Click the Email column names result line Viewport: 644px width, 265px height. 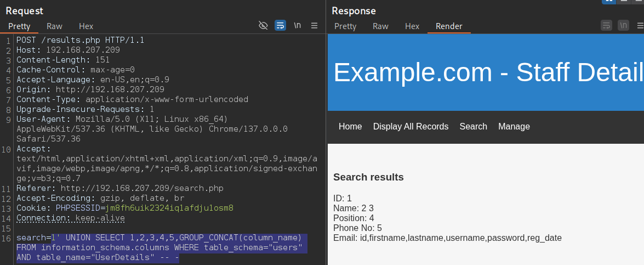447,238
